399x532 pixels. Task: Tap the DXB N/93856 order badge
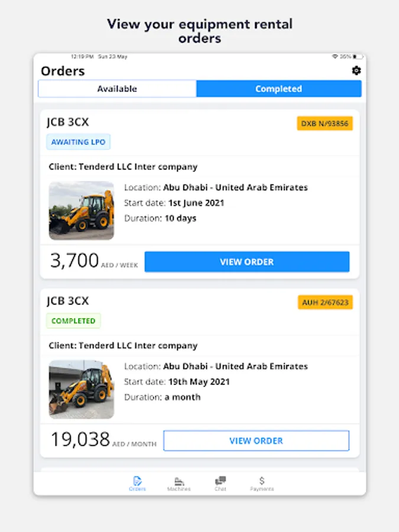[x=325, y=124]
